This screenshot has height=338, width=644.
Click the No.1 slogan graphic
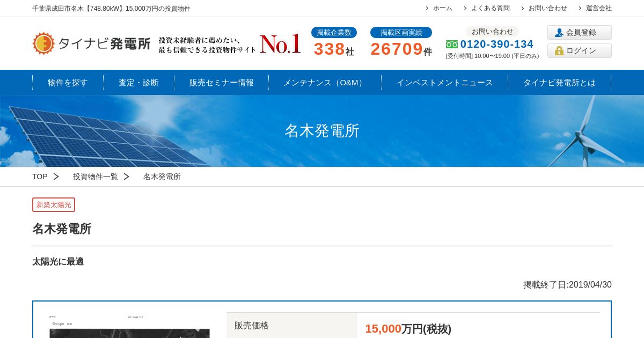pos(230,44)
